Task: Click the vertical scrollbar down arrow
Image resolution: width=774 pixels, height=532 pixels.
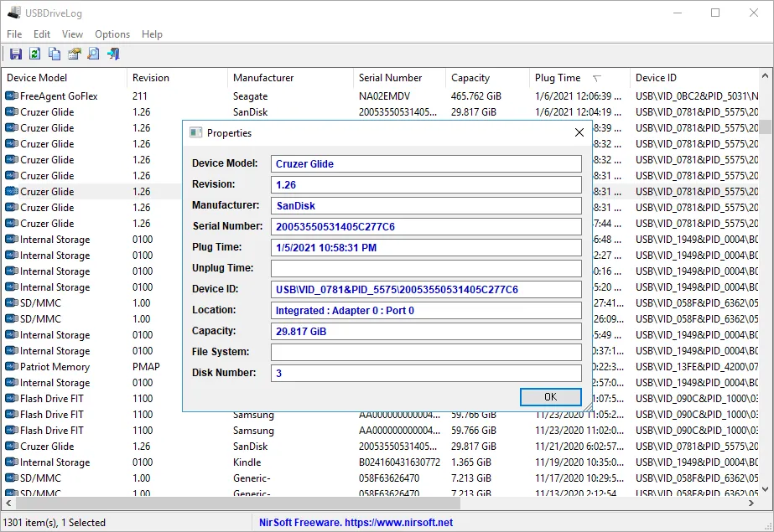Action: (x=765, y=489)
